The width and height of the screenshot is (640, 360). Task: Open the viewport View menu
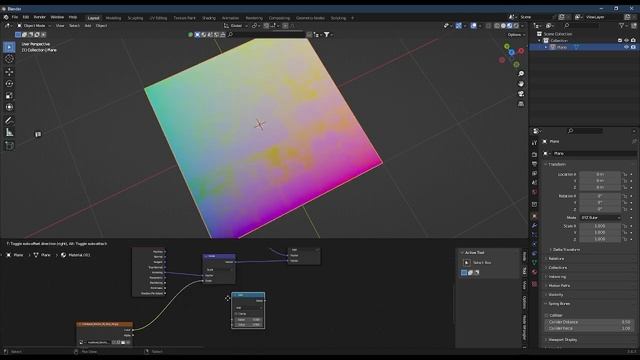[x=60, y=26]
